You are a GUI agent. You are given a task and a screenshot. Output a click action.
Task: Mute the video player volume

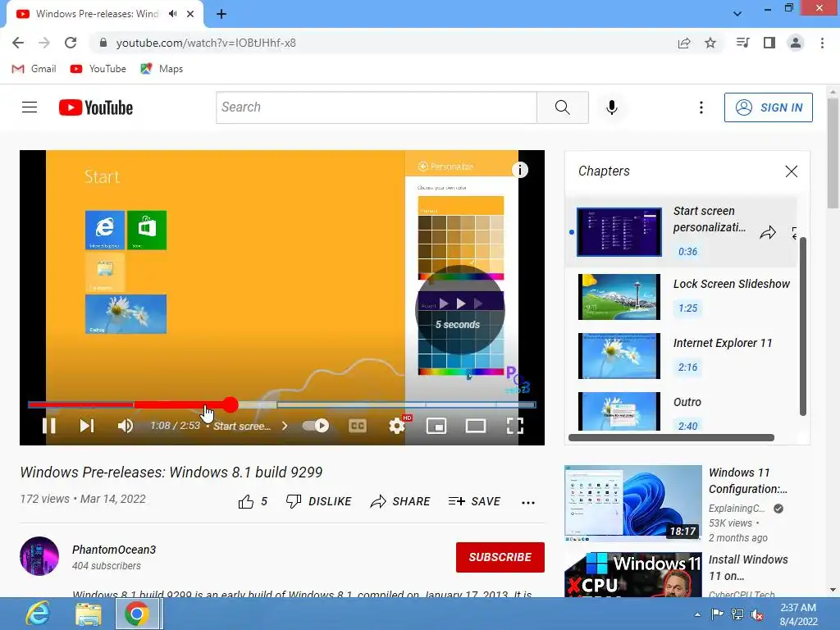[126, 426]
